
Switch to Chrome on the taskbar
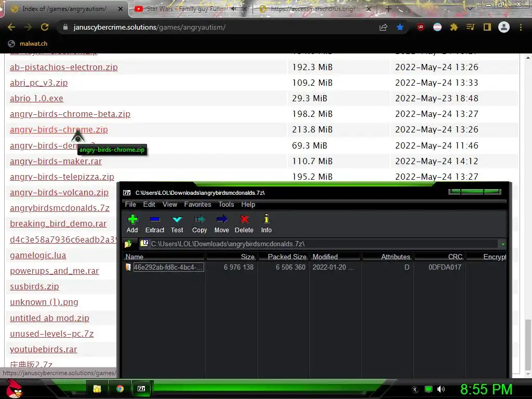pos(120,389)
